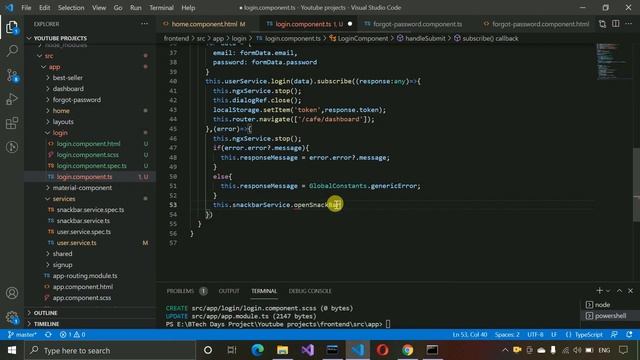The width and height of the screenshot is (640, 360).
Task: Open Task View from taskbar
Action: click(x=232, y=350)
